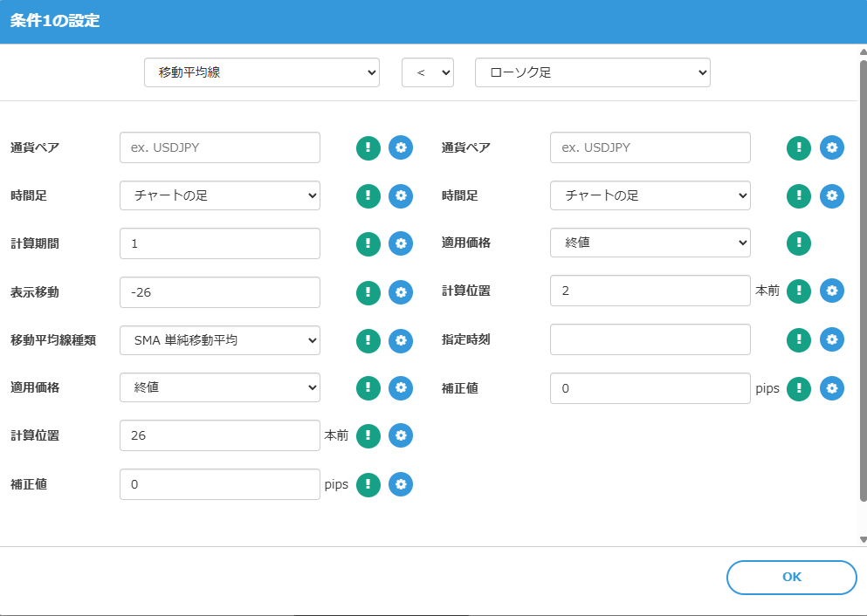Click the 表示移動 input showing -26
Viewport: 867px width, 616px height.
click(219, 292)
